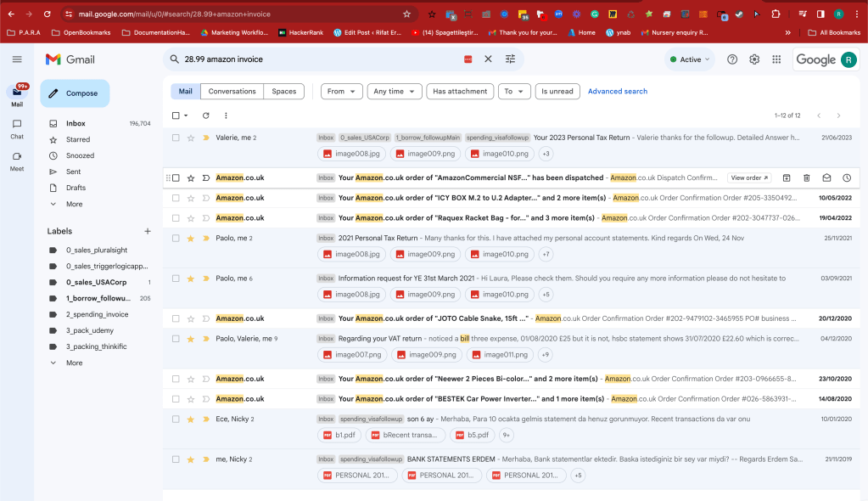868x501 pixels.
Task: Mark the AmazonCommercial NSF email as read
Action: coord(826,178)
